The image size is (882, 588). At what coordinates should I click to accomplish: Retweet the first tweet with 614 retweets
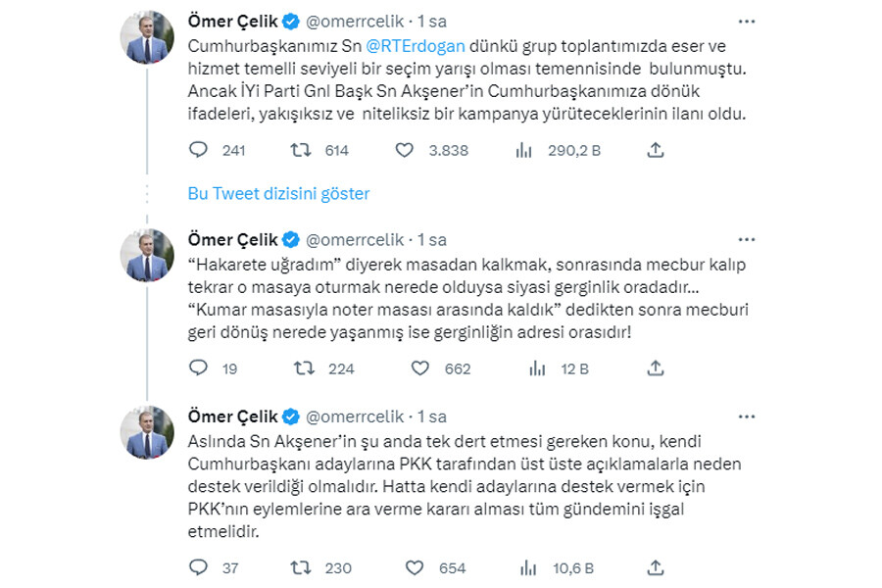tap(305, 150)
